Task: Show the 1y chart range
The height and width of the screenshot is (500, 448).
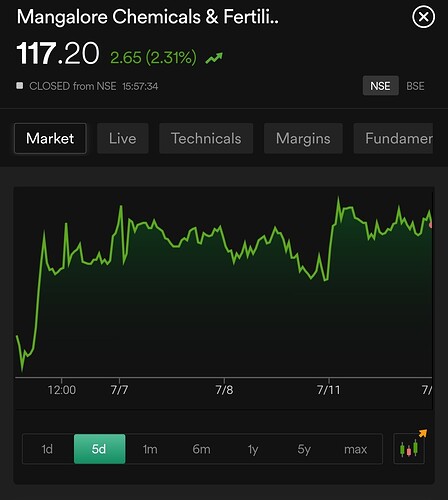Action: point(253,449)
